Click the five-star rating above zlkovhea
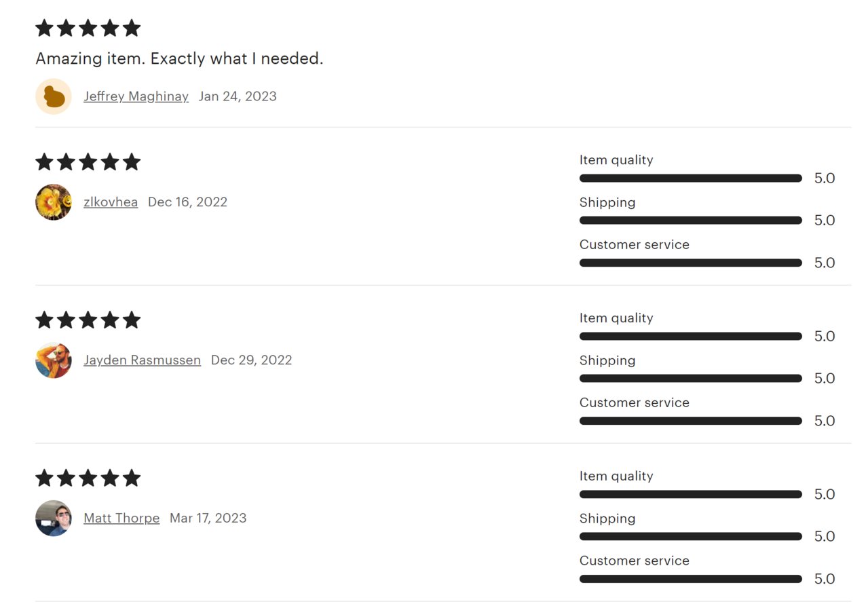 point(88,162)
